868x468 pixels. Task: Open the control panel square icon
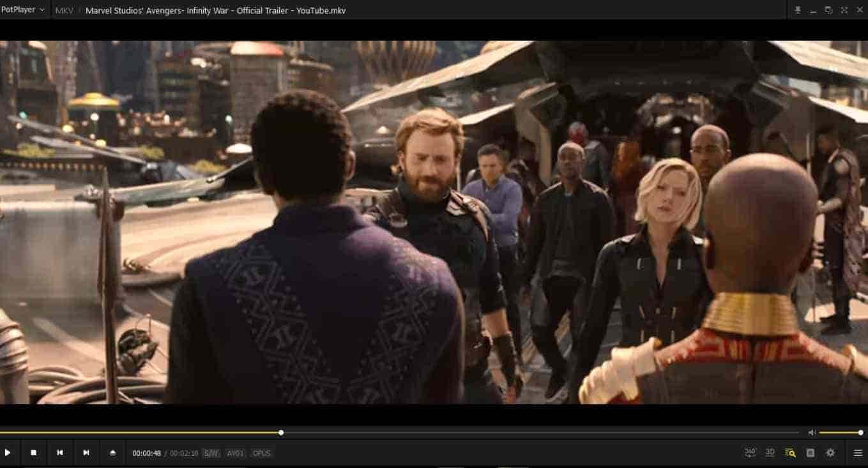point(811,453)
